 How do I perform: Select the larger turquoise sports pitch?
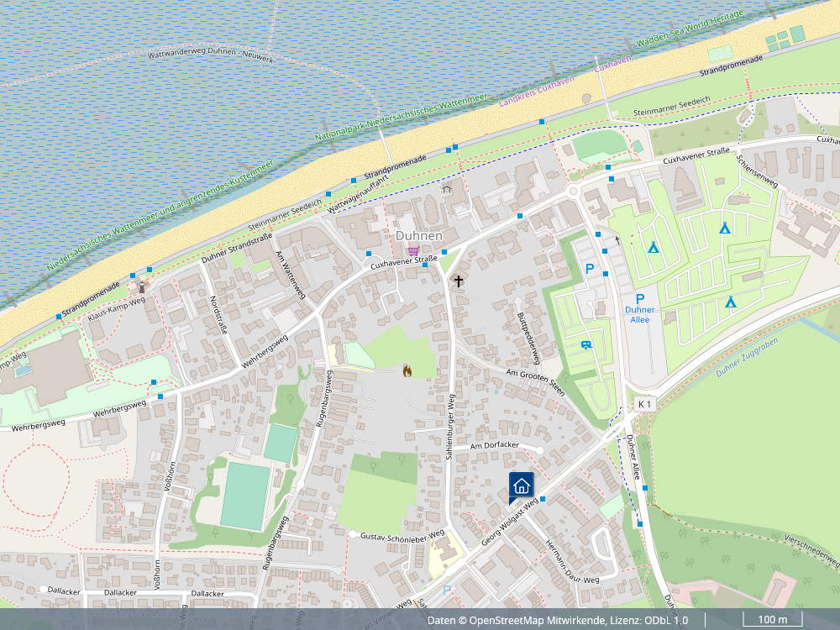click(244, 495)
